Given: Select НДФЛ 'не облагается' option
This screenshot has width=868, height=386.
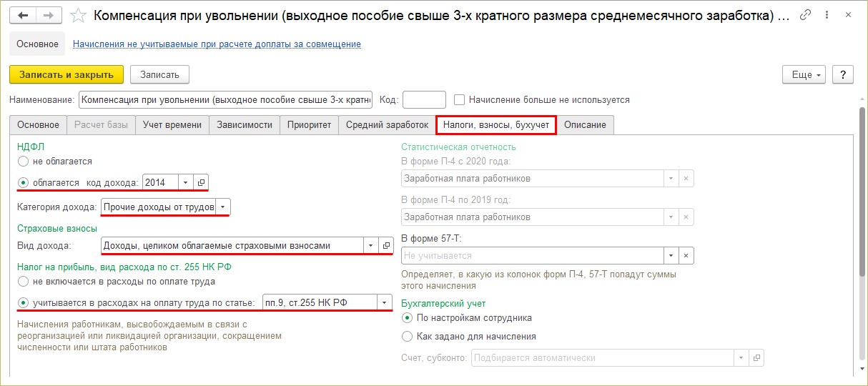Looking at the screenshot, I should tap(24, 162).
